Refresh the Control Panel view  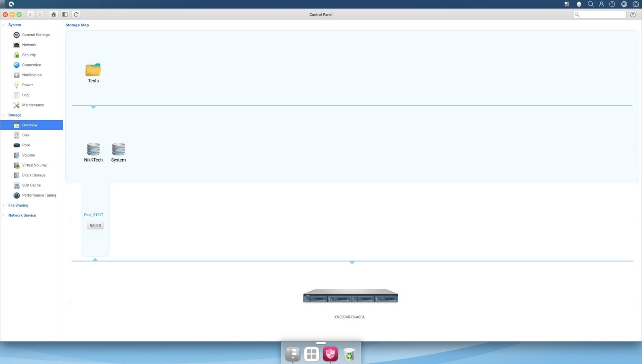(x=76, y=15)
